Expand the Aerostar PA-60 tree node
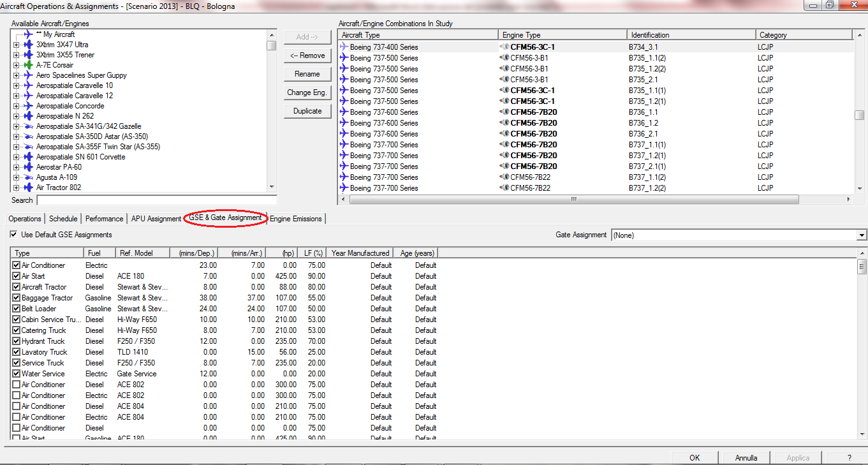The image size is (868, 465). 16,167
